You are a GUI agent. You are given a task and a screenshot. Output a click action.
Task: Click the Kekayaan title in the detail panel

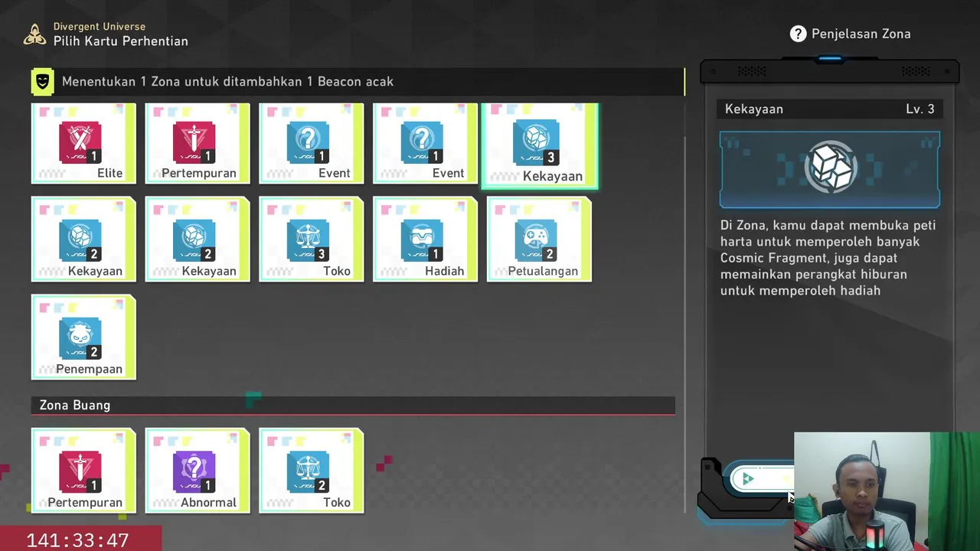click(754, 109)
